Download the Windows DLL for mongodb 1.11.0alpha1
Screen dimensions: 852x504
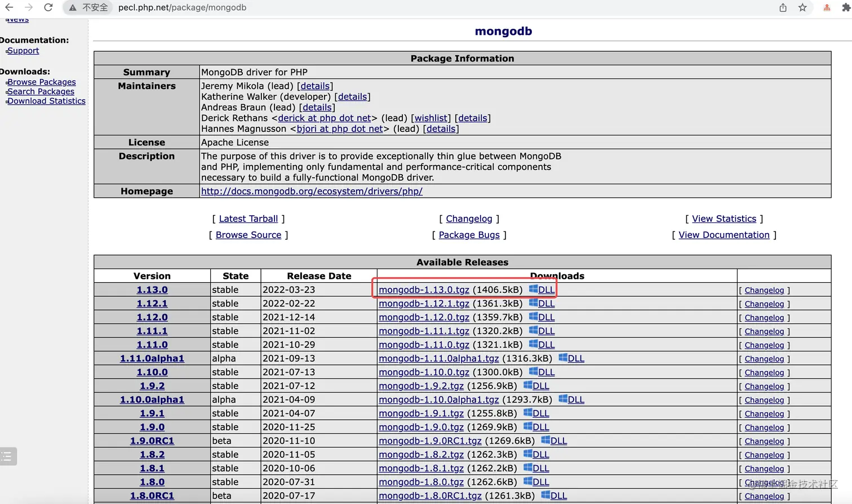point(571,358)
